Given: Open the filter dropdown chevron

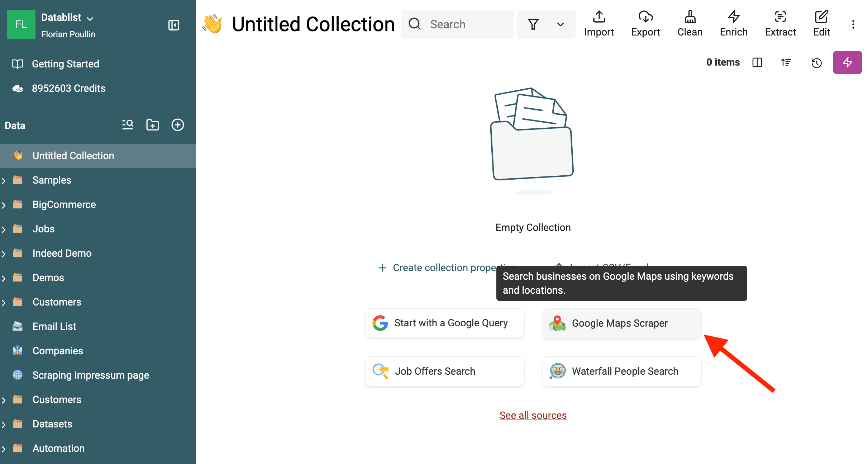Looking at the screenshot, I should coord(560,24).
